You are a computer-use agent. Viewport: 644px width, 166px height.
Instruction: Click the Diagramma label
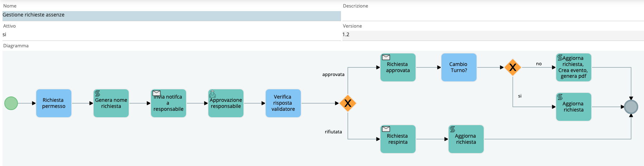(x=16, y=46)
